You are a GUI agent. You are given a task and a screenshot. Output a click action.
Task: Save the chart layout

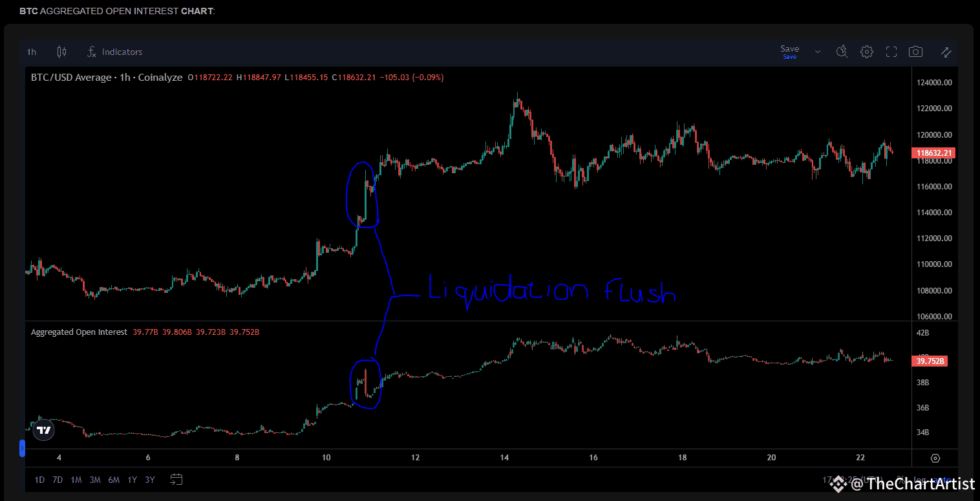pos(790,51)
